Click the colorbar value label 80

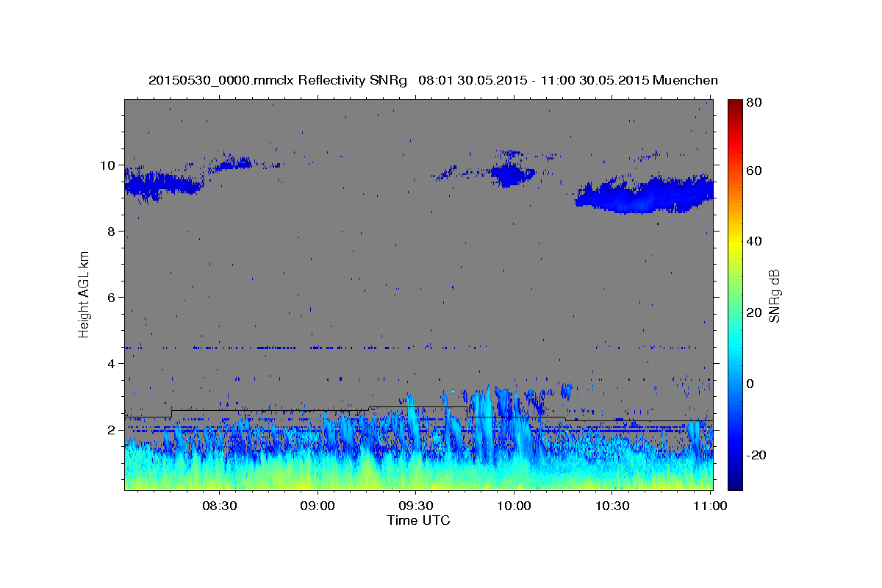[755, 102]
